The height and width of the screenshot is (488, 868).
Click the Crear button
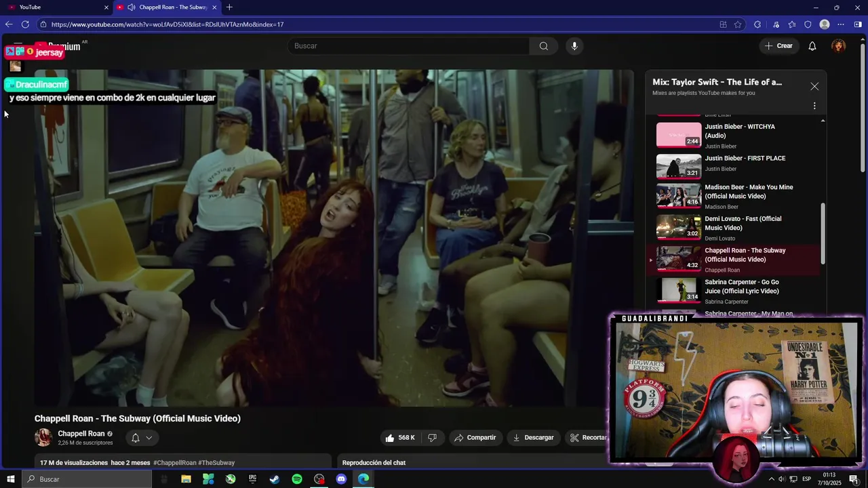tap(778, 46)
